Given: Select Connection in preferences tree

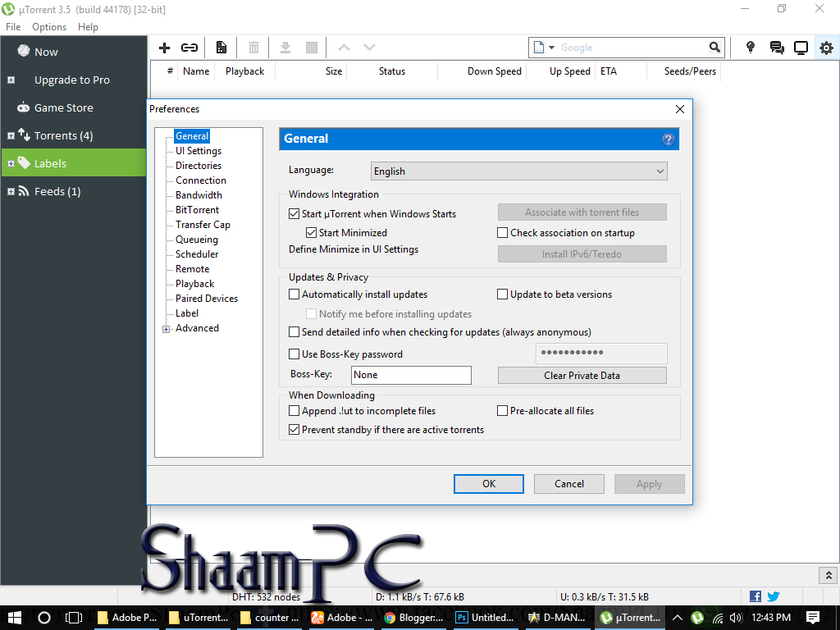Looking at the screenshot, I should [201, 180].
